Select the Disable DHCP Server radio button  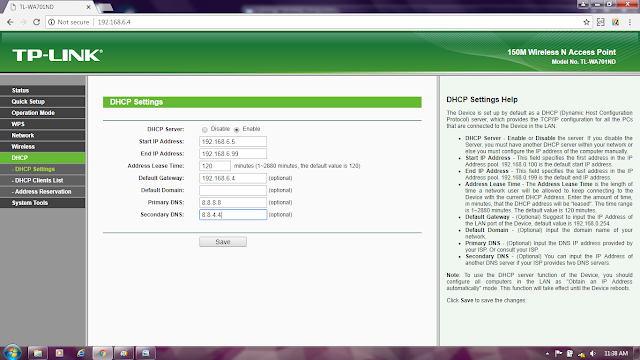(x=204, y=130)
